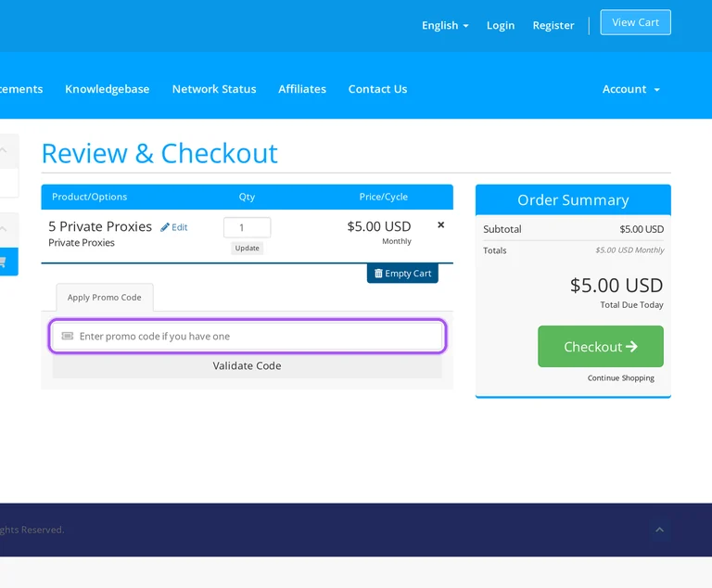Click the $5.00 USD Monthly totals value
Viewport: 712px width, 588px height.
click(629, 249)
